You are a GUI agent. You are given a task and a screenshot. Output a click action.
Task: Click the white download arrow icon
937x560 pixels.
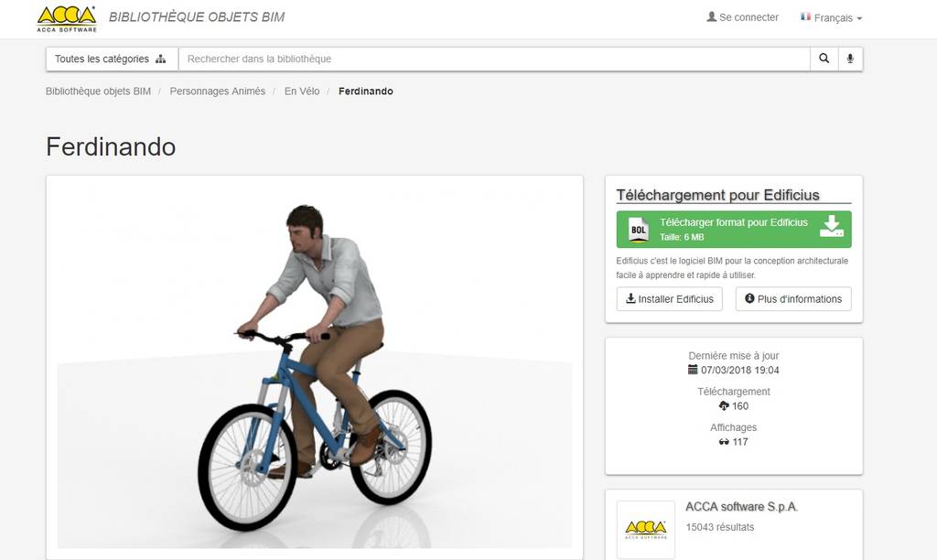[x=831, y=227]
